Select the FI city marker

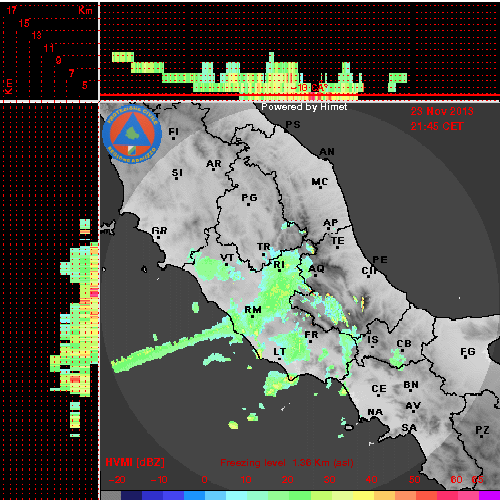pos(173,133)
